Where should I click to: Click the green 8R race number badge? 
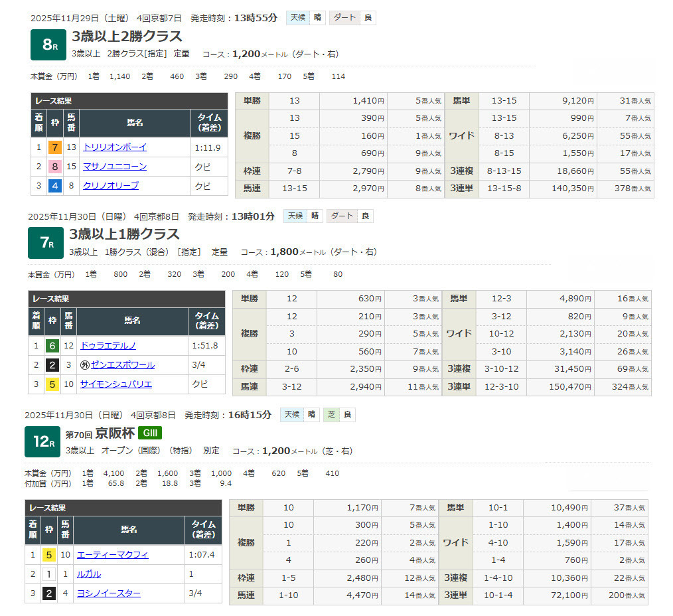point(48,44)
